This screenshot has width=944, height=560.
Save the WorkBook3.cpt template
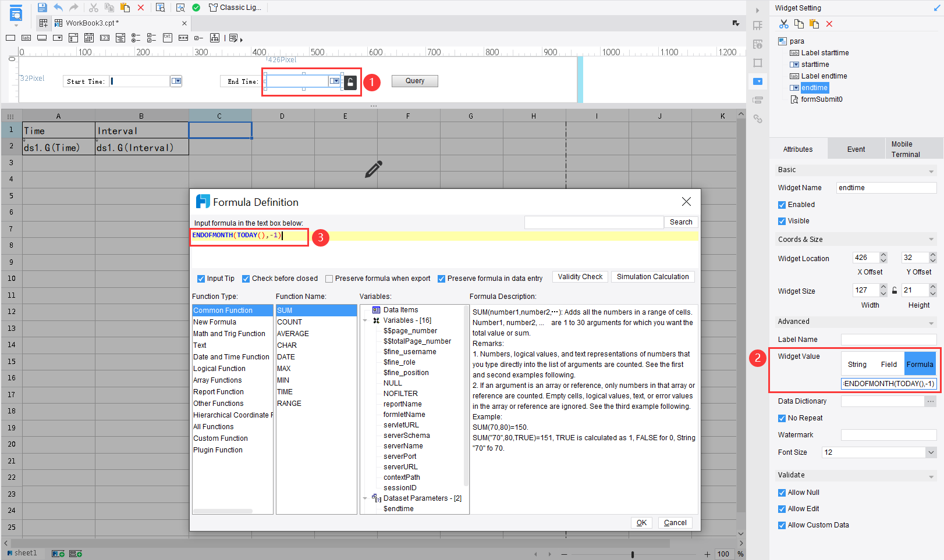click(x=41, y=7)
